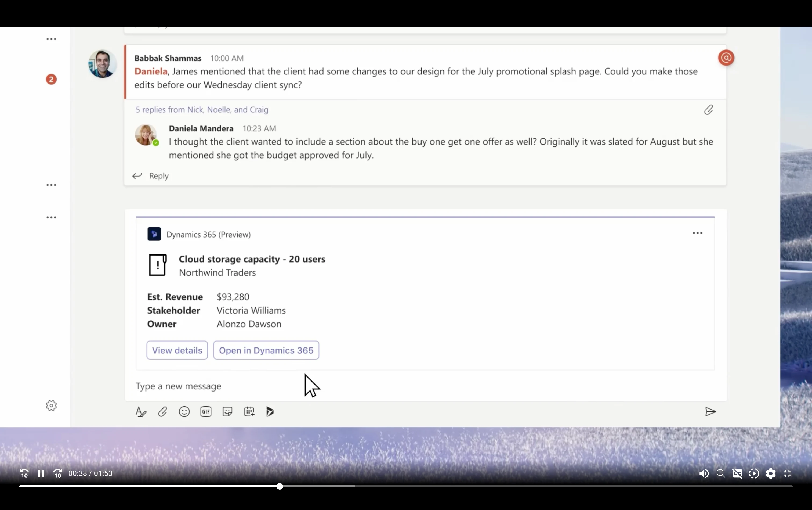812x510 pixels.
Task: Open the video player settings gear
Action: 771,473
